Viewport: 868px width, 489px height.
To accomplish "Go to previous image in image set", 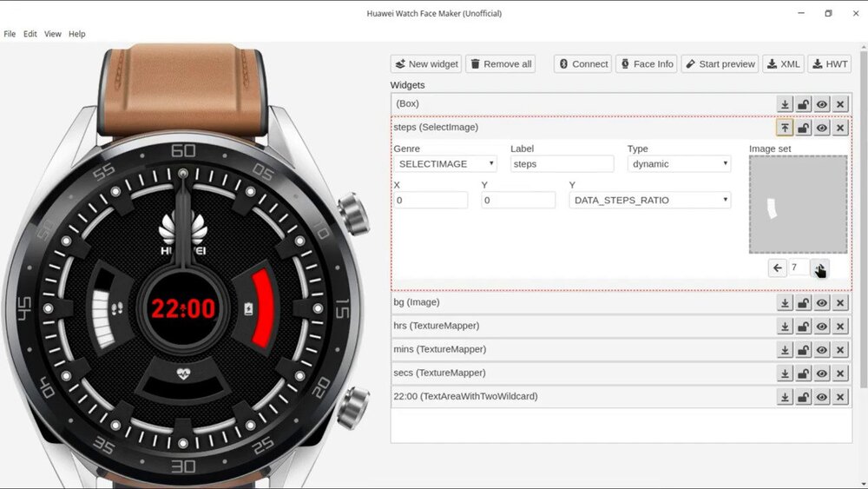I will pyautogui.click(x=778, y=268).
